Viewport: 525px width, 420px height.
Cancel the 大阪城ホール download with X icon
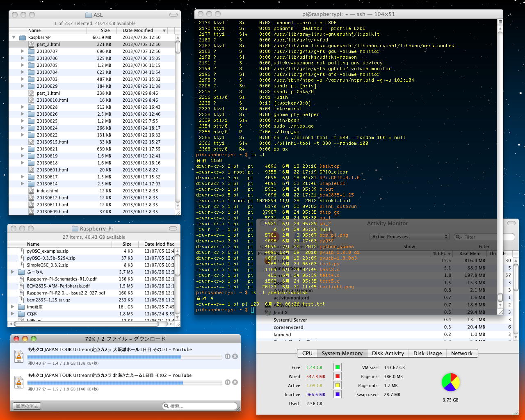point(235,356)
